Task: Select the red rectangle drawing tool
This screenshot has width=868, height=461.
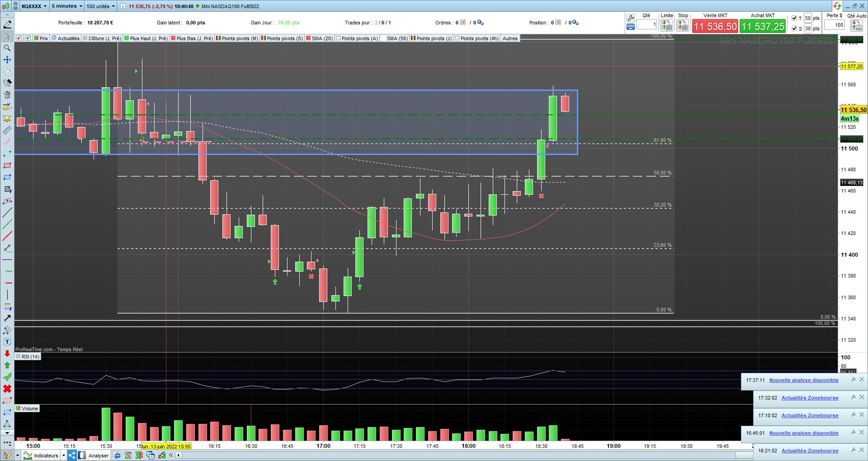Action: [7, 165]
